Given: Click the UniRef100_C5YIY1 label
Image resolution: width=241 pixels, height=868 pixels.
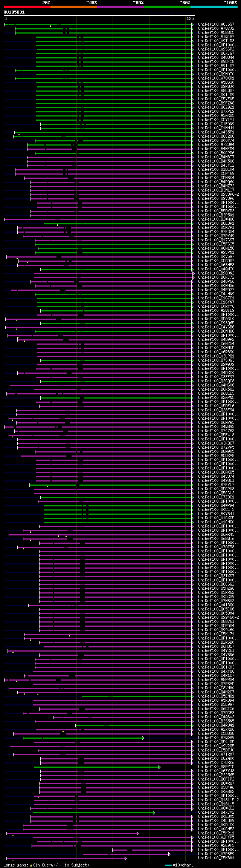Looking at the screenshot, I should pos(216,120).
